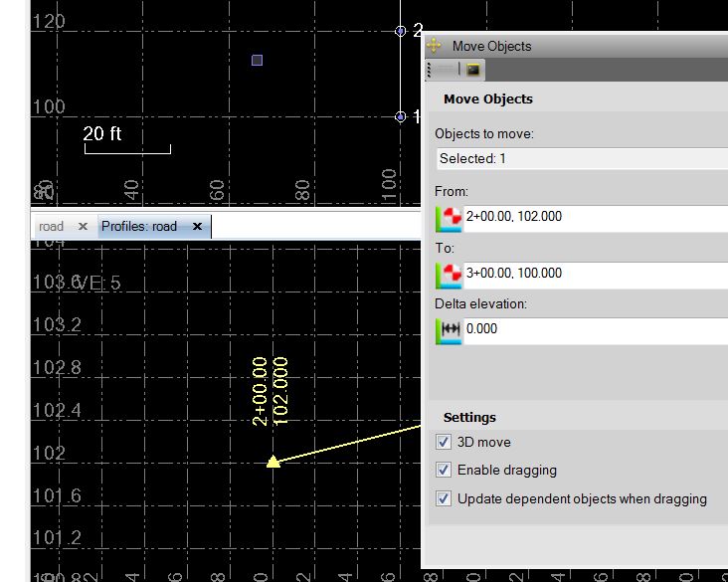Toggle the Enable dragging checkbox

[x=444, y=470]
